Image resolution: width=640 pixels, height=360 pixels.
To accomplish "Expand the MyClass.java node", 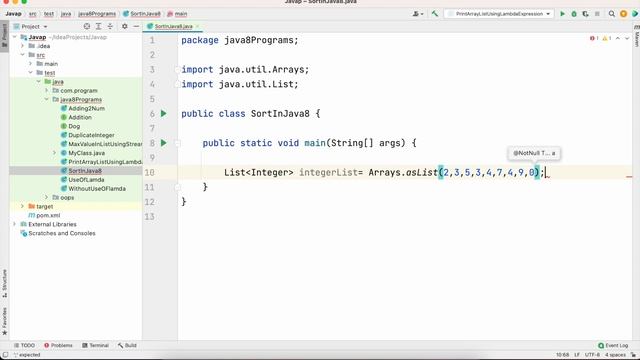I will tap(54, 153).
